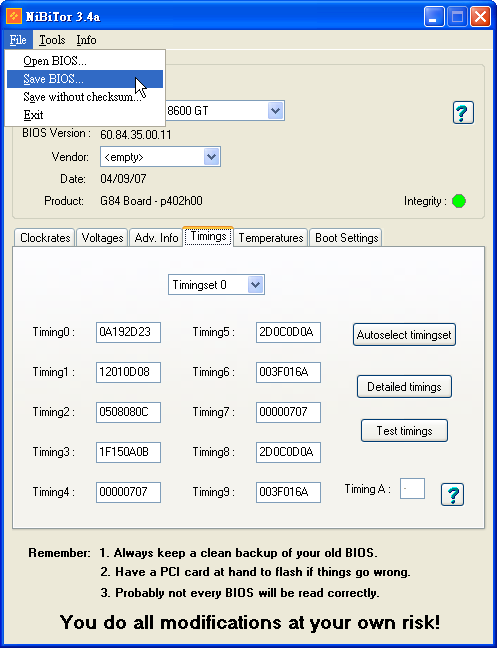
Task: Expand the 8600 GT device dropdown
Action: pos(275,111)
